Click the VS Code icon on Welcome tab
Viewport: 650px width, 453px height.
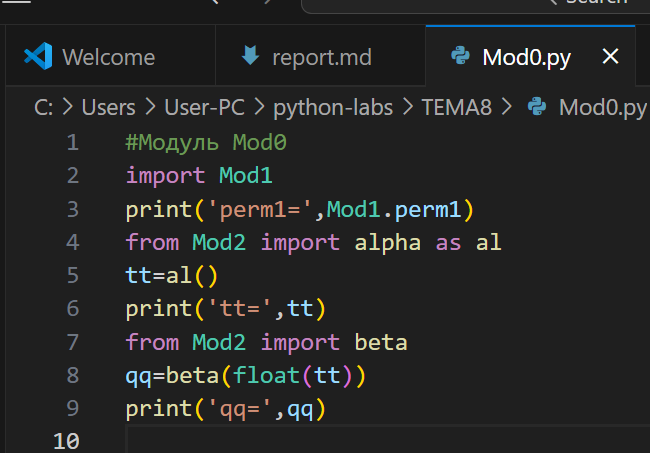[38, 56]
